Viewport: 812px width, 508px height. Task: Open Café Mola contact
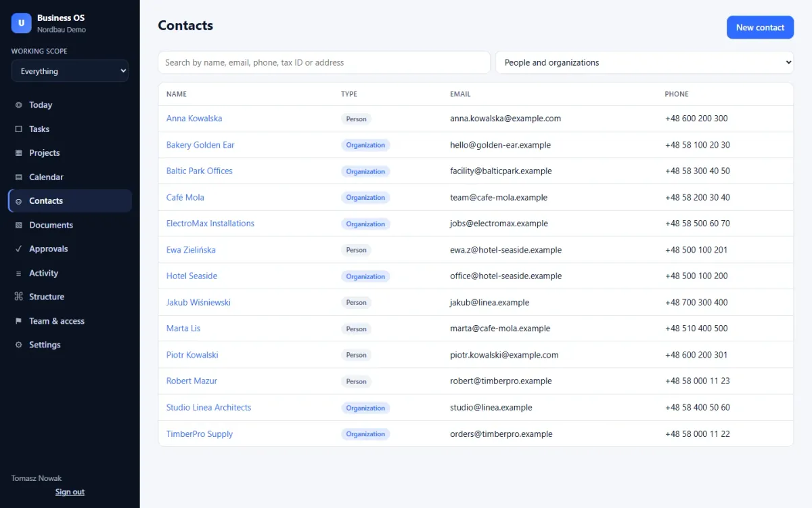pos(185,198)
